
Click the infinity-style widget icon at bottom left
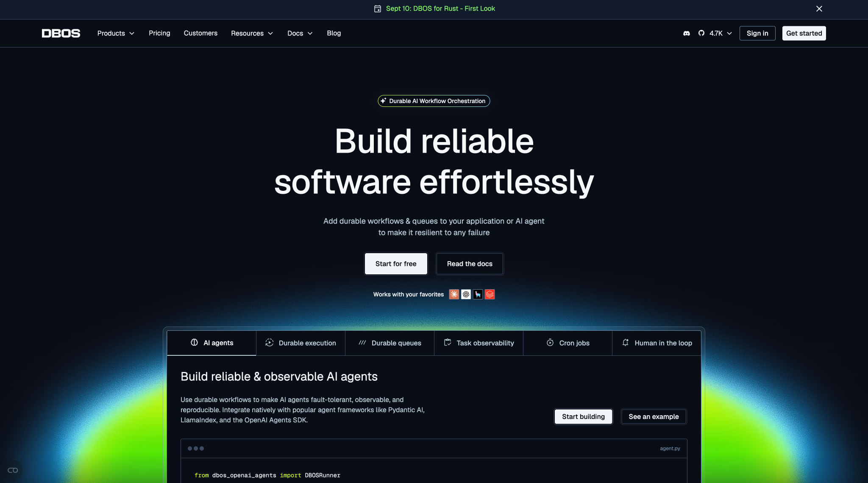click(x=13, y=470)
